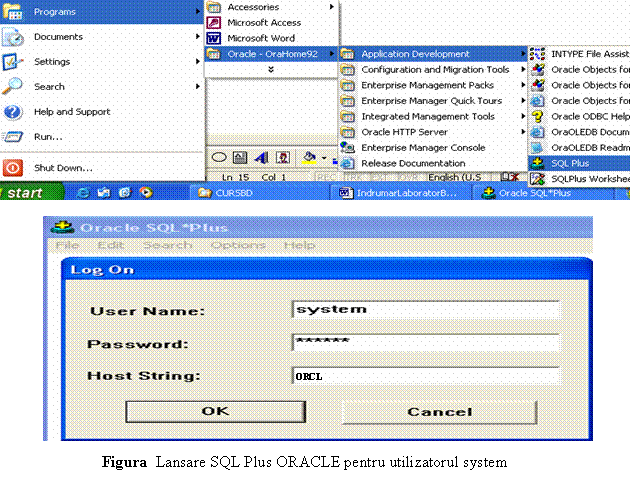630x482 pixels.
Task: Cancel the Log On dialog
Action: pyautogui.click(x=440, y=412)
